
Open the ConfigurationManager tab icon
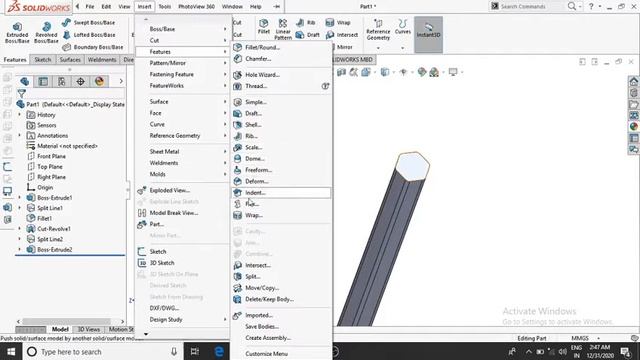62,81
